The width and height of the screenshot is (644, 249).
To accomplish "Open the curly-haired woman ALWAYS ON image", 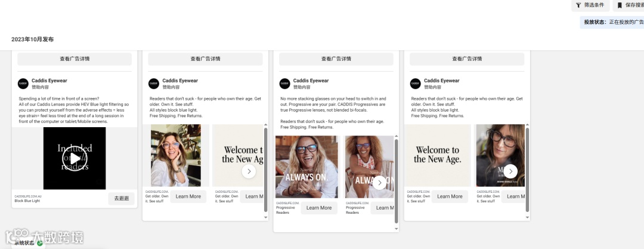I will (370, 167).
